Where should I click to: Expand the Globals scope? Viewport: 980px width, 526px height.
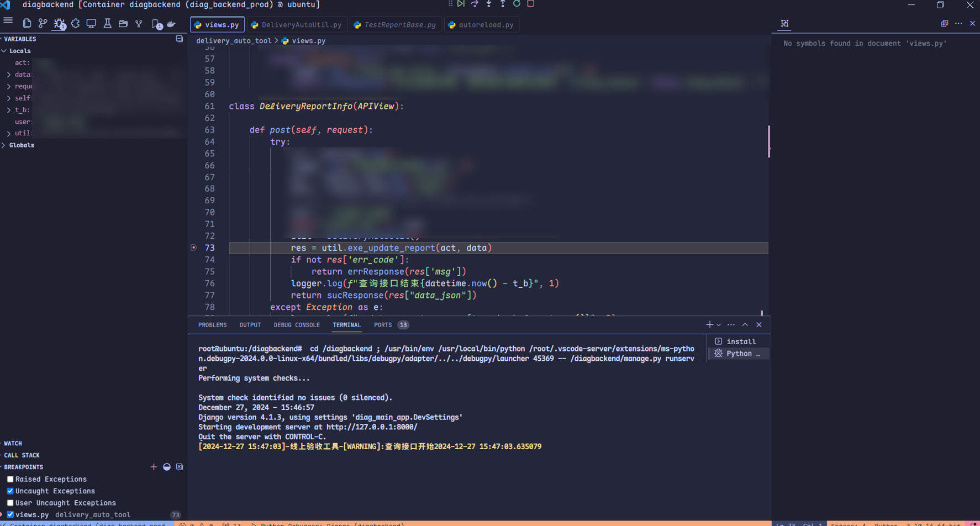pos(4,145)
